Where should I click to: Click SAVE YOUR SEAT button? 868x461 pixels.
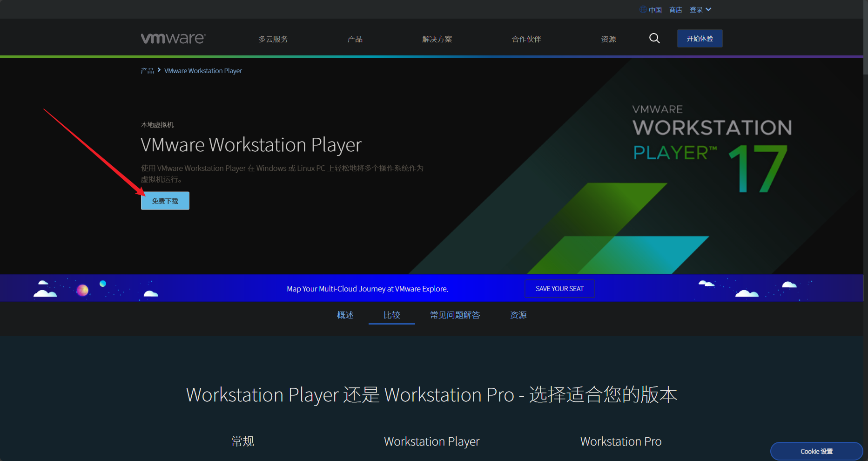coord(559,289)
